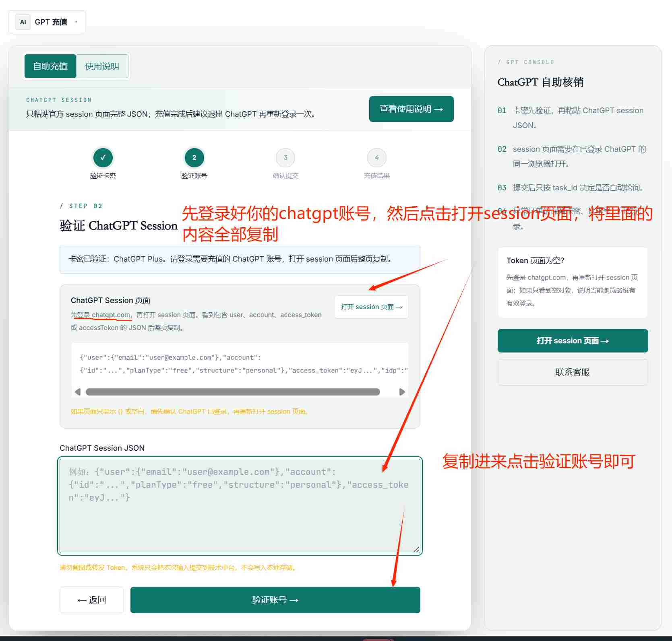
Task: Click the 卡密已验证 ChatGPT Plus notice
Action: pyautogui.click(x=240, y=259)
